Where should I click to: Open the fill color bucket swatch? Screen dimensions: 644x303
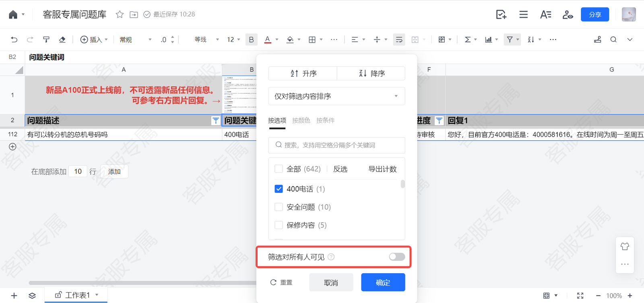(290, 39)
